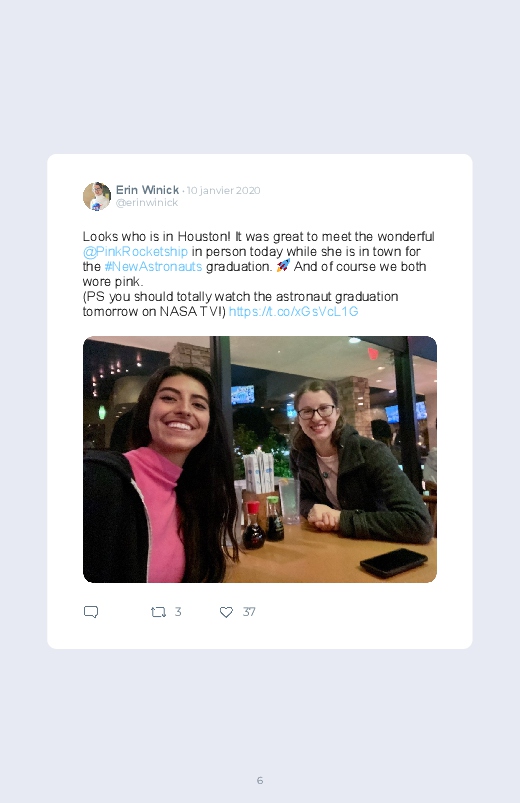The height and width of the screenshot is (803, 520).
Task: Retweet using the retweet arrows icon
Action: (x=158, y=611)
